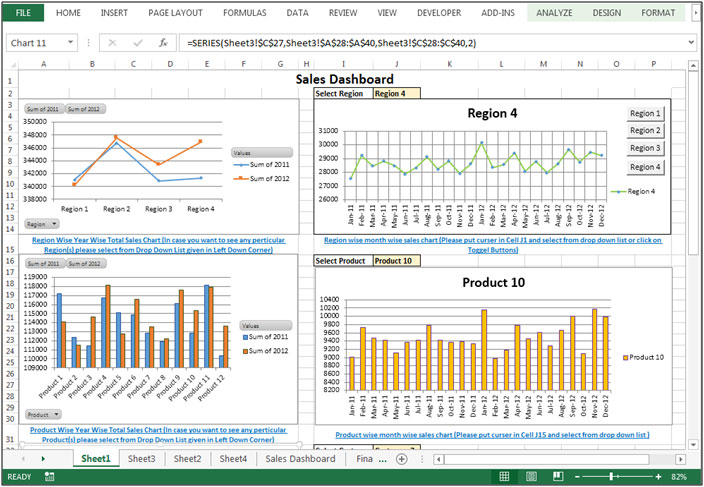Viewport: 704px width, 487px height.
Task: Switch to Sales Dashboard worksheet tab
Action: [x=300, y=459]
